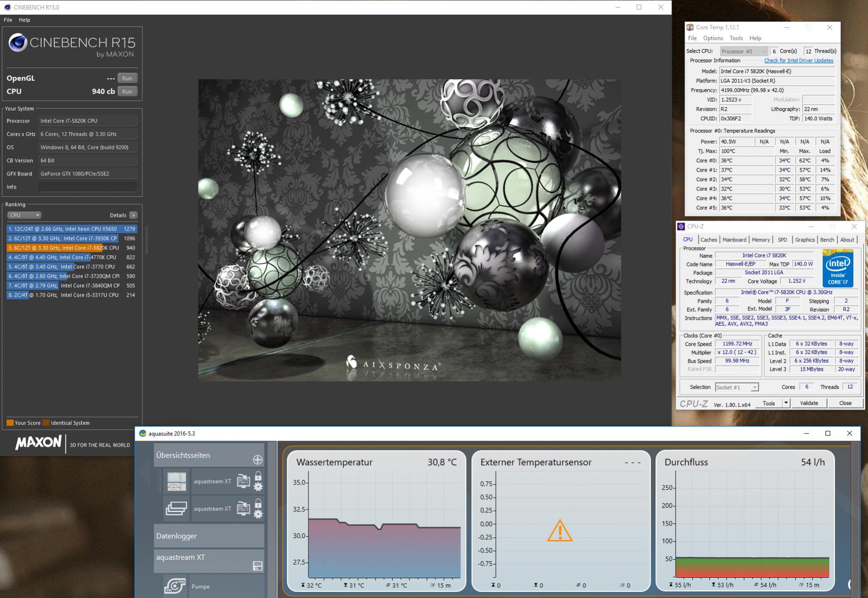Click aquasuite sidebar vertical scrollbar
Screen dimensions: 868x598
coord(272,520)
